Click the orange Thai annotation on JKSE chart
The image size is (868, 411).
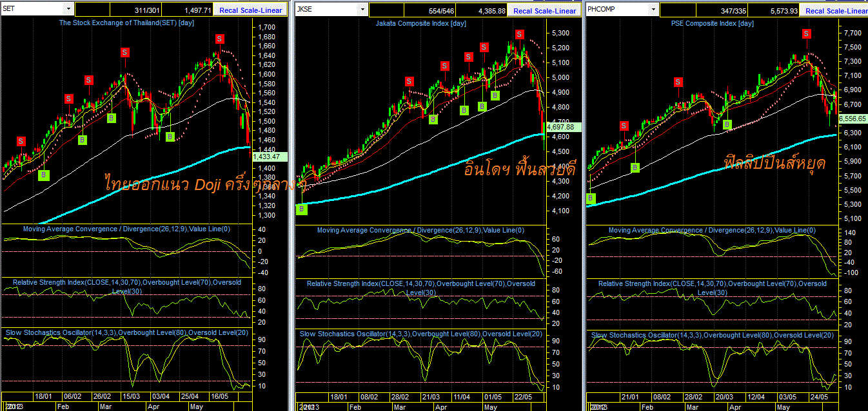tap(520, 169)
